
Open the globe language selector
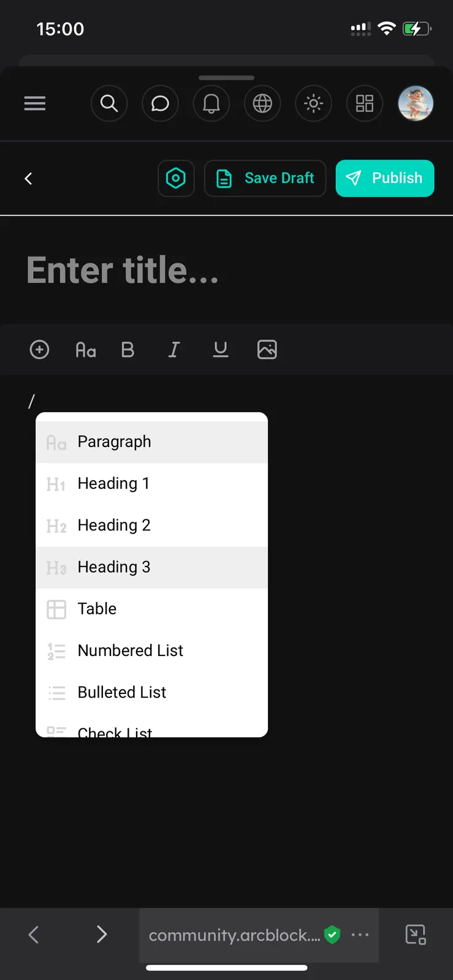(262, 104)
